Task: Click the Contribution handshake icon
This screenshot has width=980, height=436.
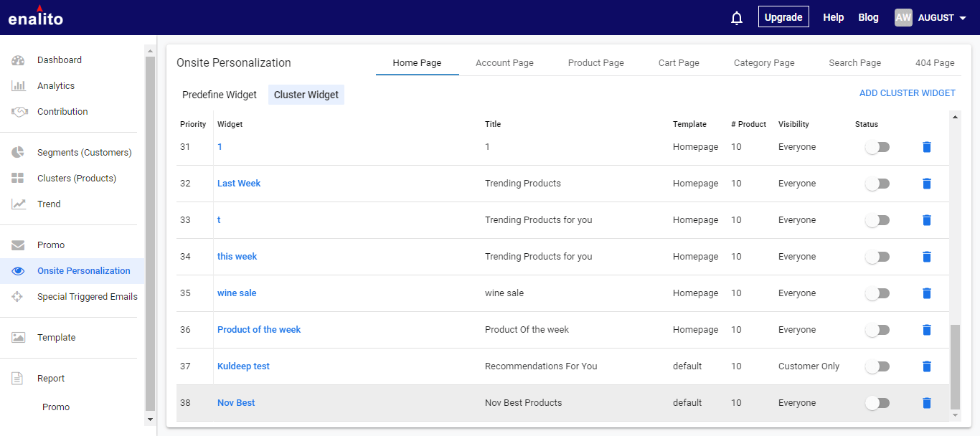Action: [x=19, y=112]
